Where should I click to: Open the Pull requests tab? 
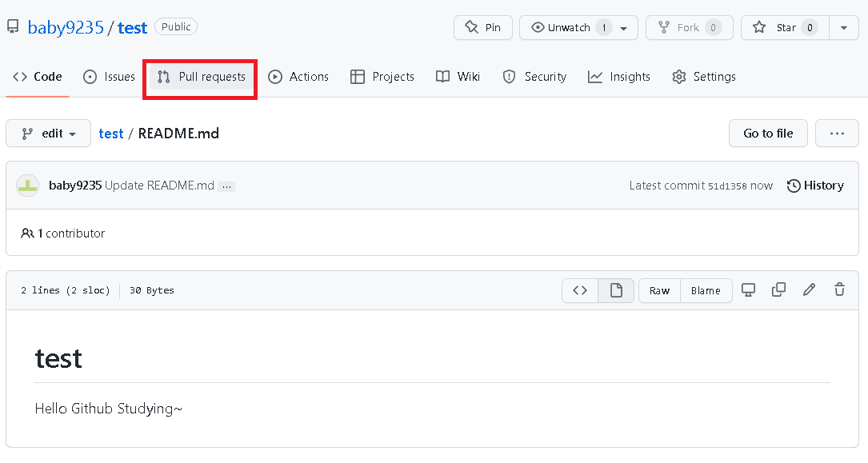point(202,77)
